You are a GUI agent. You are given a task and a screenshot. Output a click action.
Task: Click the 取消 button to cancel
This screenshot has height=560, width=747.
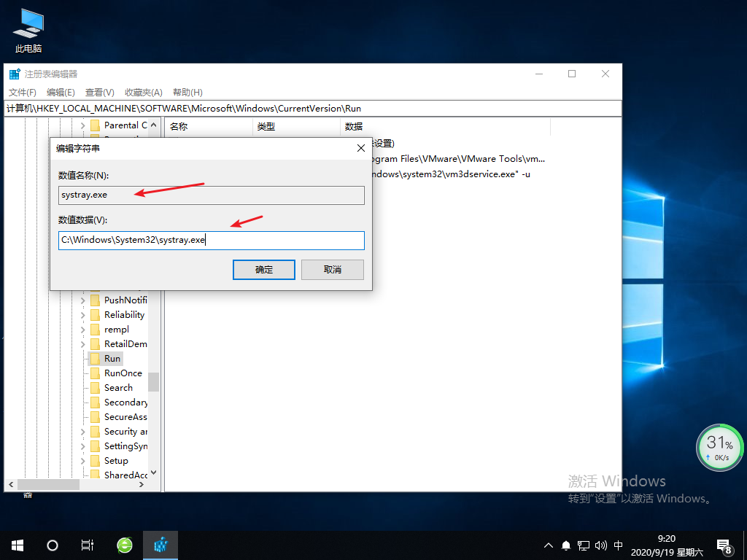click(x=332, y=269)
